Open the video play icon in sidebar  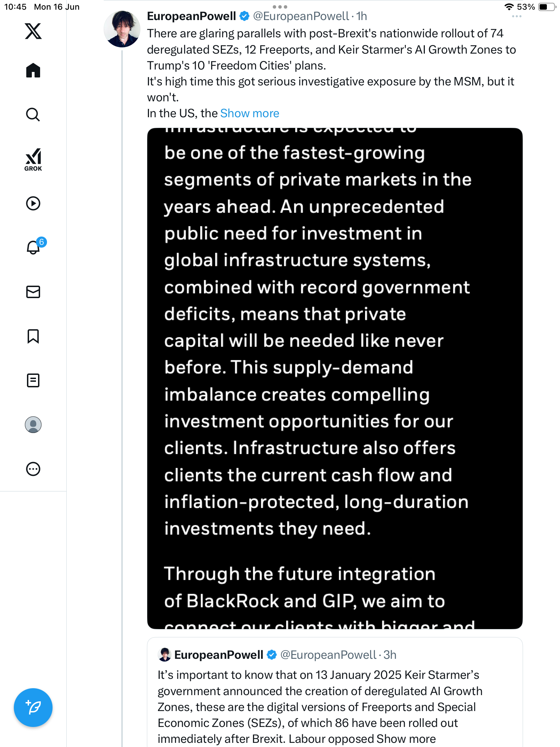click(33, 203)
